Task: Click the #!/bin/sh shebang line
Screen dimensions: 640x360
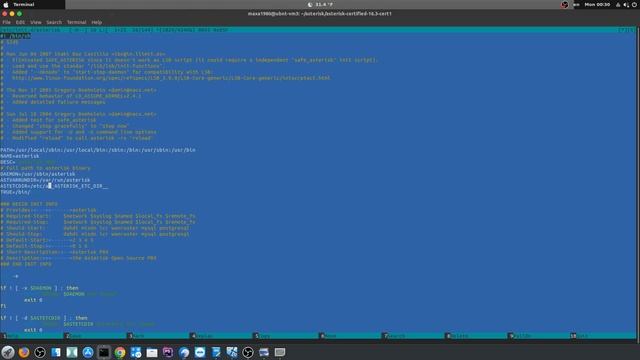Action: 16,36
